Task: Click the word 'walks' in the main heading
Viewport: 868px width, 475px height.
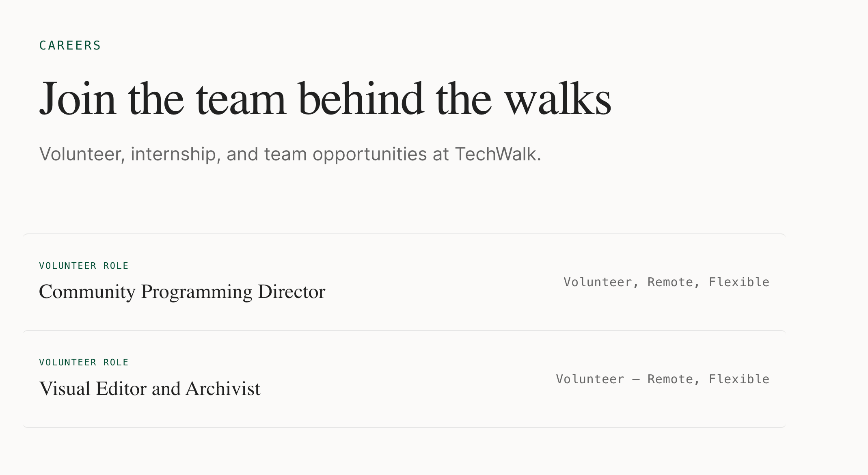Action: point(558,99)
